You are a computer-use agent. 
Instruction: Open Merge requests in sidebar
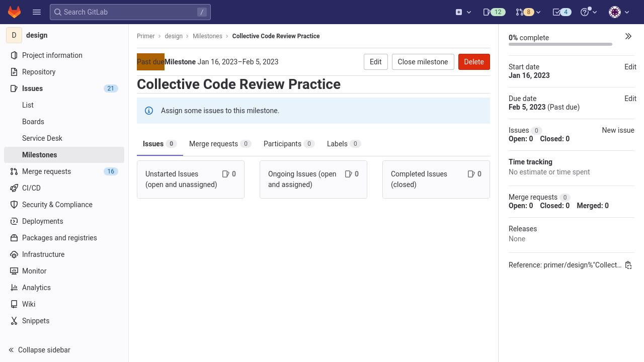click(x=64, y=171)
